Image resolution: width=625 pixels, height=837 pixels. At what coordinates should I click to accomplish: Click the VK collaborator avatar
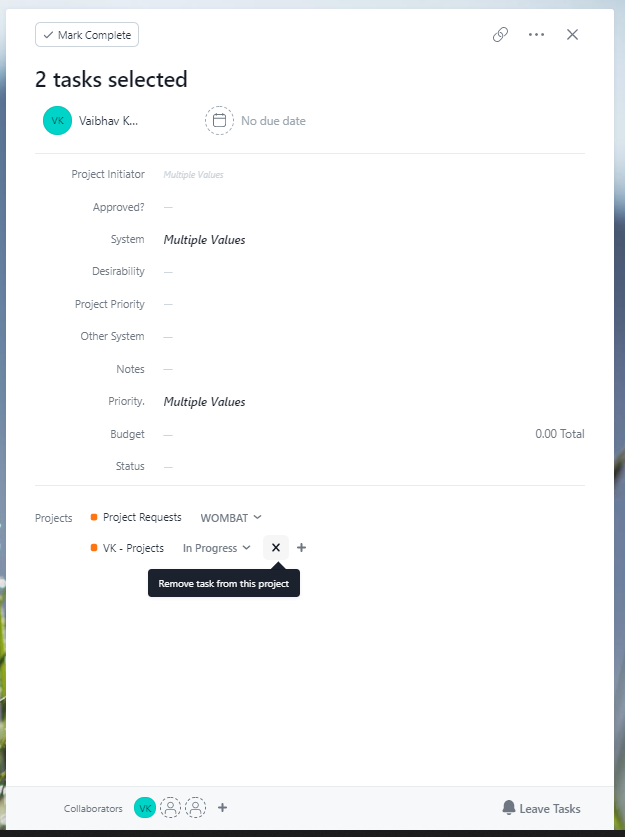coord(145,808)
